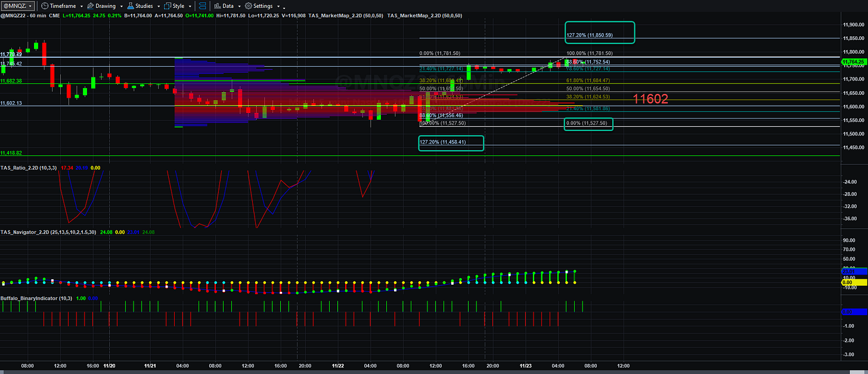This screenshot has height=374, width=868.
Task: Click the toolbar overflow arrow after Settings
Action: (x=284, y=7)
